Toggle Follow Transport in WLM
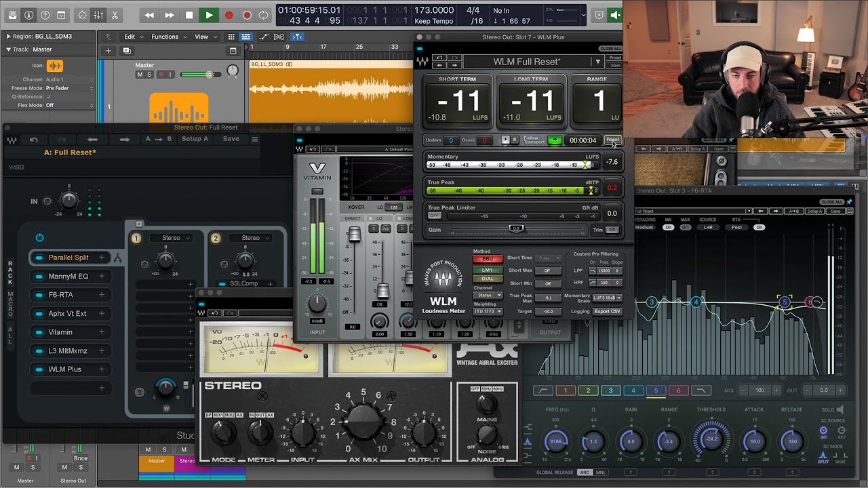 coord(555,140)
